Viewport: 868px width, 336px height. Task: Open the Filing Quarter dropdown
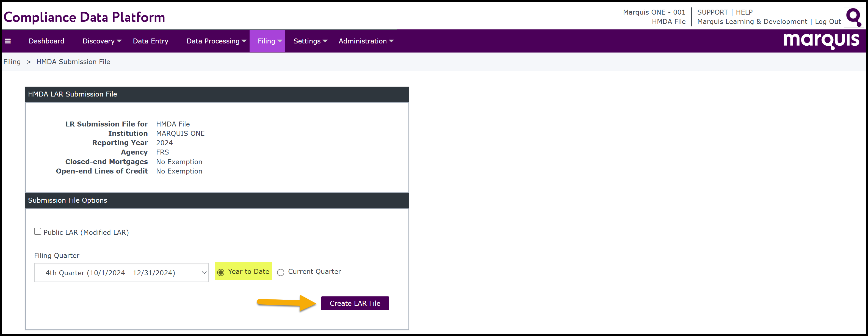coord(121,273)
